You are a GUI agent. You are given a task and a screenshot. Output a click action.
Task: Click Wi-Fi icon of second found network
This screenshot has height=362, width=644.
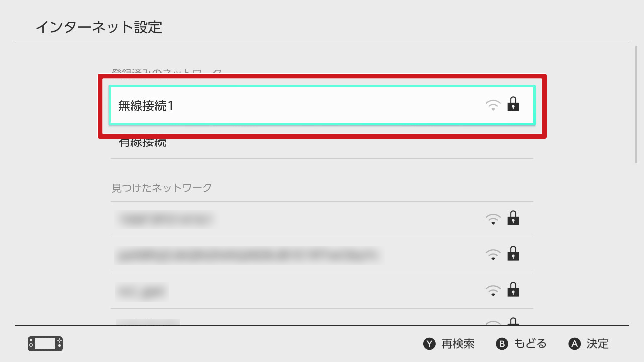493,255
